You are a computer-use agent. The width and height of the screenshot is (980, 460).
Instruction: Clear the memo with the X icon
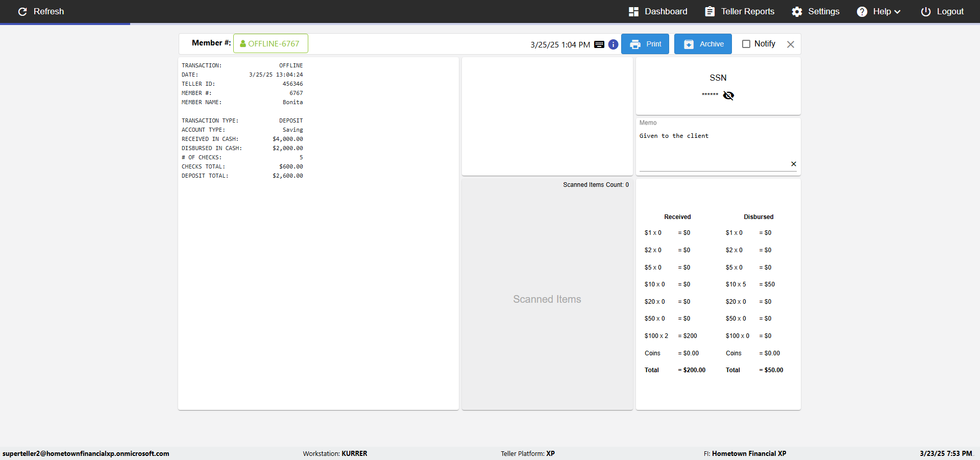(794, 164)
